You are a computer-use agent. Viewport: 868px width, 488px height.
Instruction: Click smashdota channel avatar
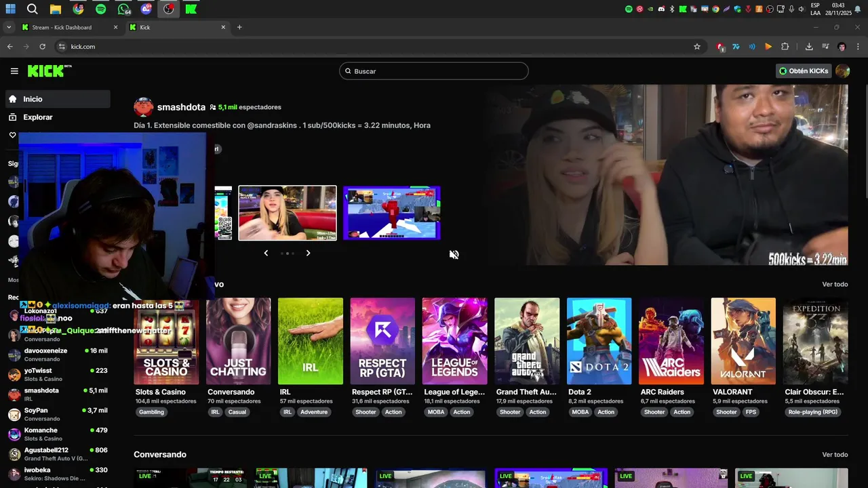click(144, 107)
